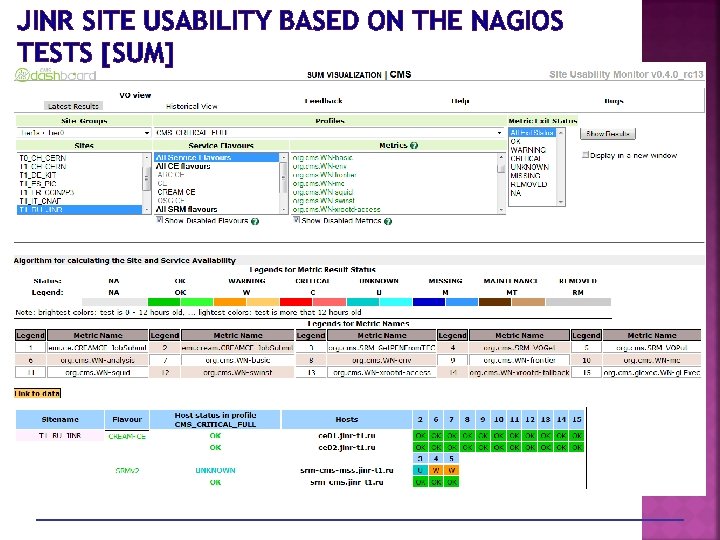Open the Feedback menu item
The image size is (720, 540).
point(324,101)
